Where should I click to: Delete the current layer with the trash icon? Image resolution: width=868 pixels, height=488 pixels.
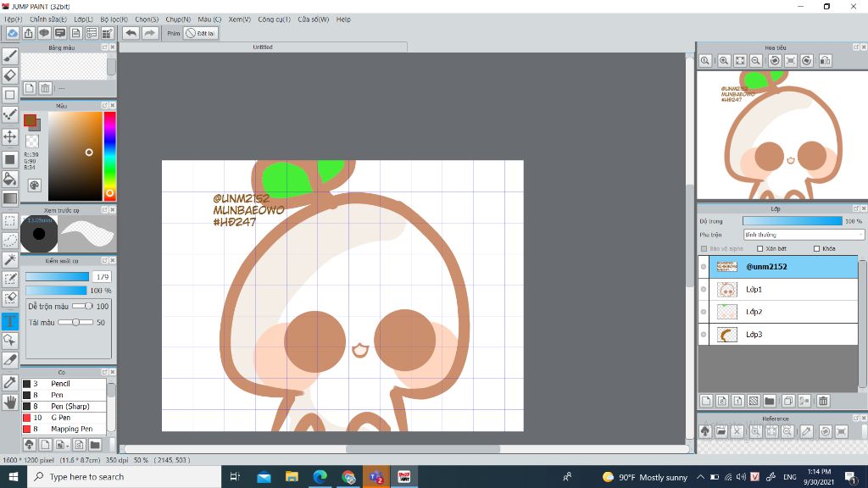(x=823, y=401)
